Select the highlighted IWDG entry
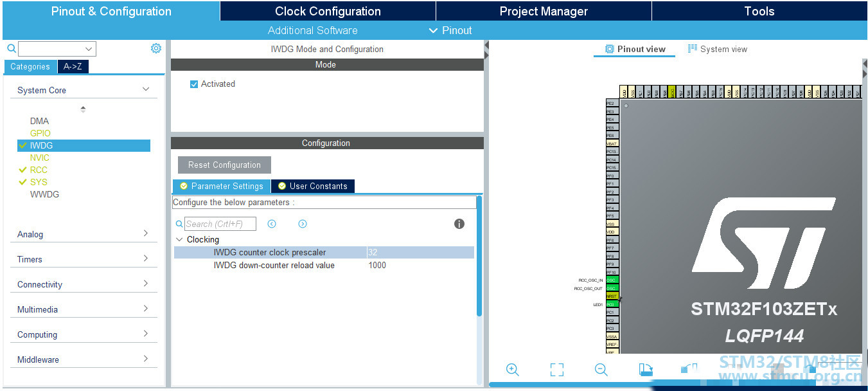The image size is (868, 391). coord(84,145)
